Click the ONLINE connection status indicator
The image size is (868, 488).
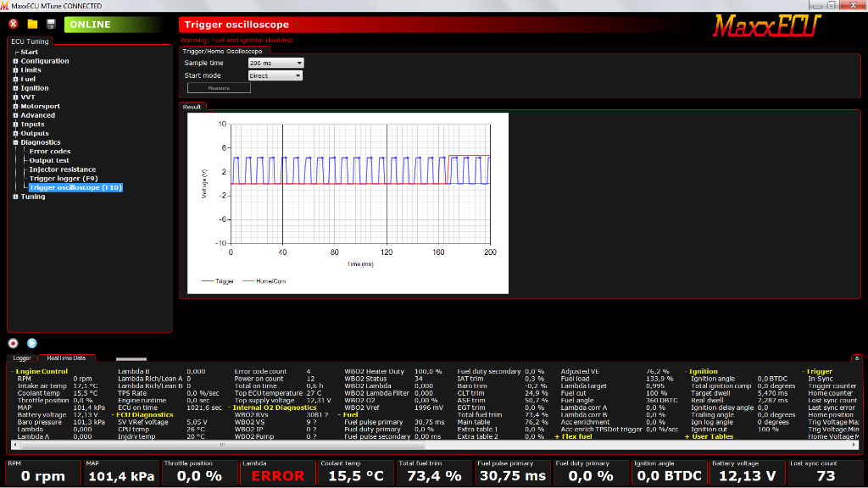pyautogui.click(x=113, y=25)
